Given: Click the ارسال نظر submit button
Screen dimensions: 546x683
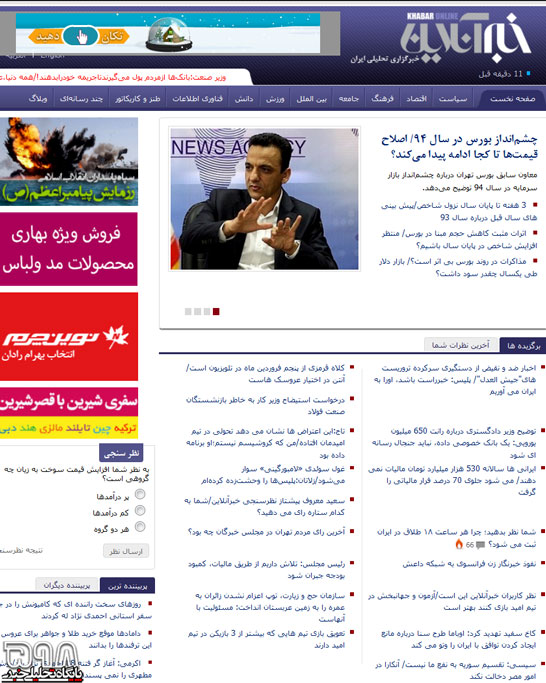Looking at the screenshot, I should [x=126, y=551].
